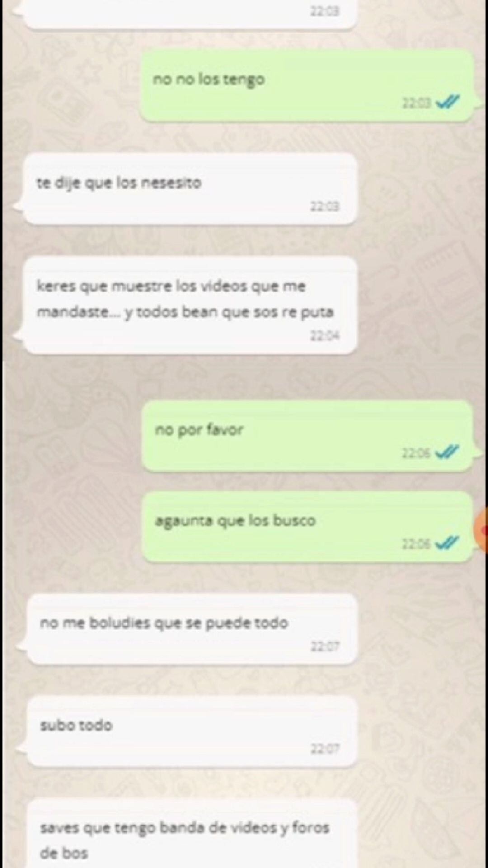The height and width of the screenshot is (868, 488).
Task: Click the 22:04 timestamp on the videos message
Action: pyautogui.click(x=324, y=335)
